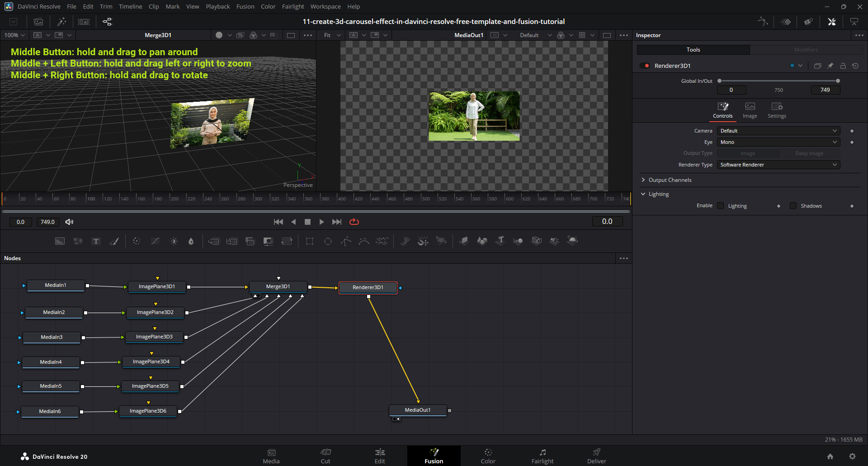Add a Brightness Contrast node from the toolbar
This screenshot has width=868, height=466.
174,241
